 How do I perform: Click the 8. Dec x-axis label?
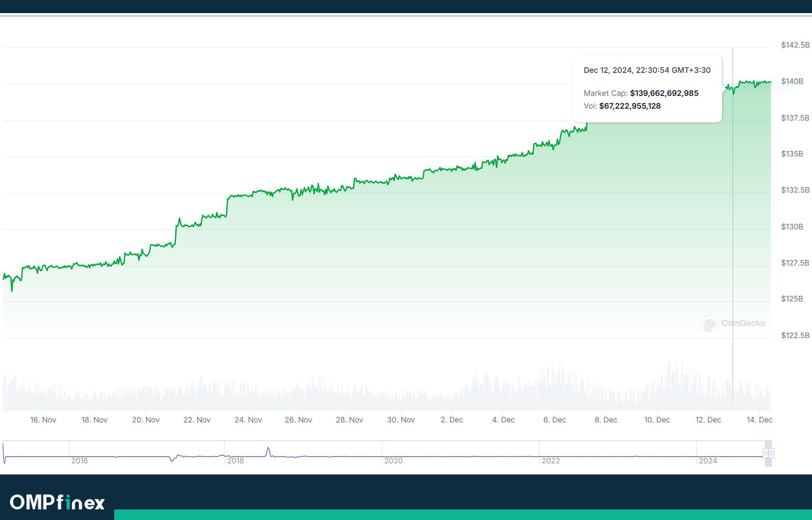click(606, 420)
